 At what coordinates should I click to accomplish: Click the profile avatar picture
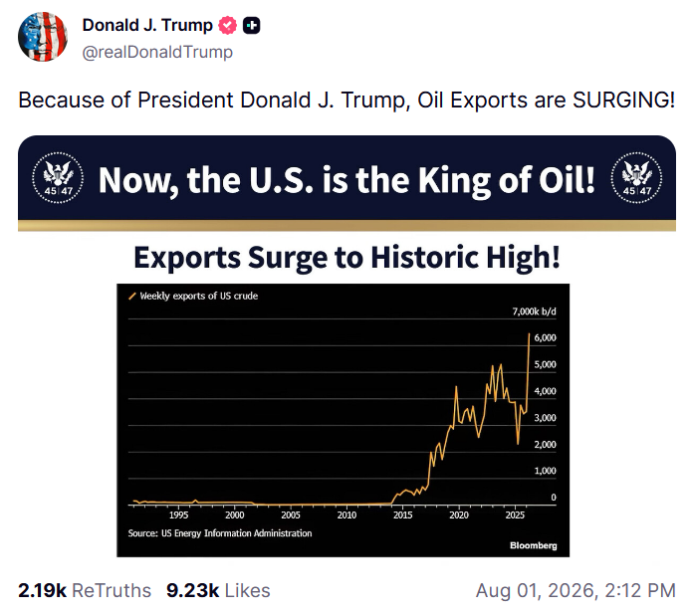[x=43, y=37]
